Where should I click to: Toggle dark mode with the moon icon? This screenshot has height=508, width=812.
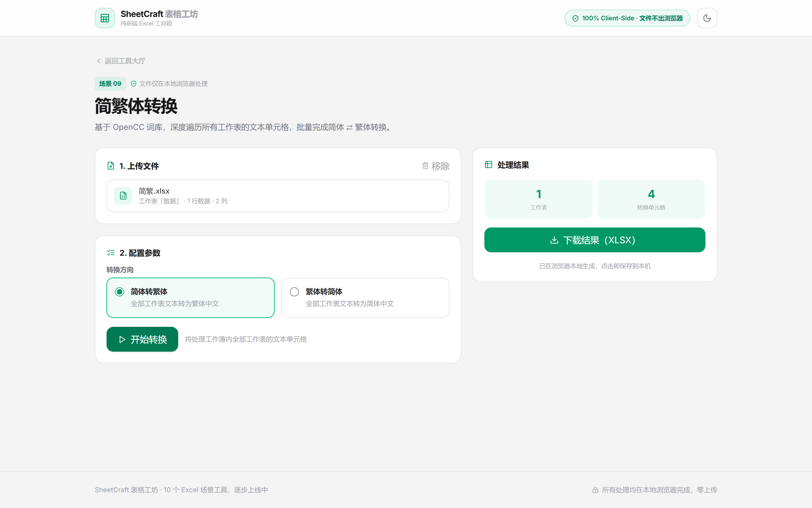[x=707, y=18]
